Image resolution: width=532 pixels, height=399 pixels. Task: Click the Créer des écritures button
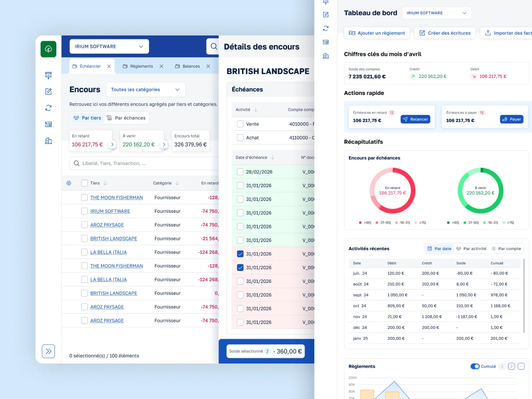pyautogui.click(x=445, y=33)
